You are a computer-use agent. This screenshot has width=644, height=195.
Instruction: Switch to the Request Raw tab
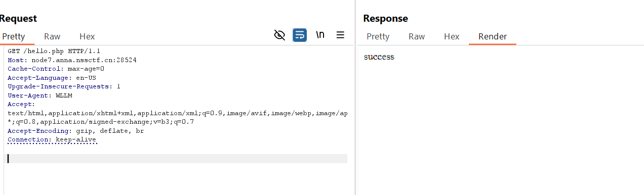click(x=52, y=36)
